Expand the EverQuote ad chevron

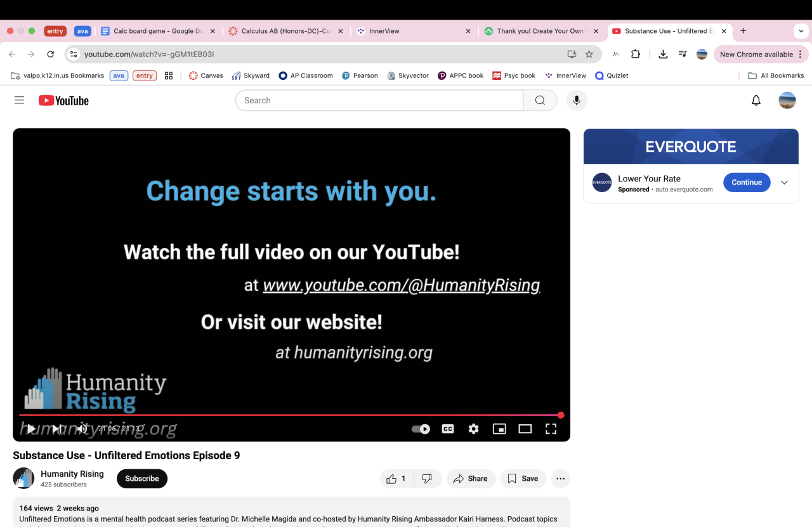pos(785,183)
